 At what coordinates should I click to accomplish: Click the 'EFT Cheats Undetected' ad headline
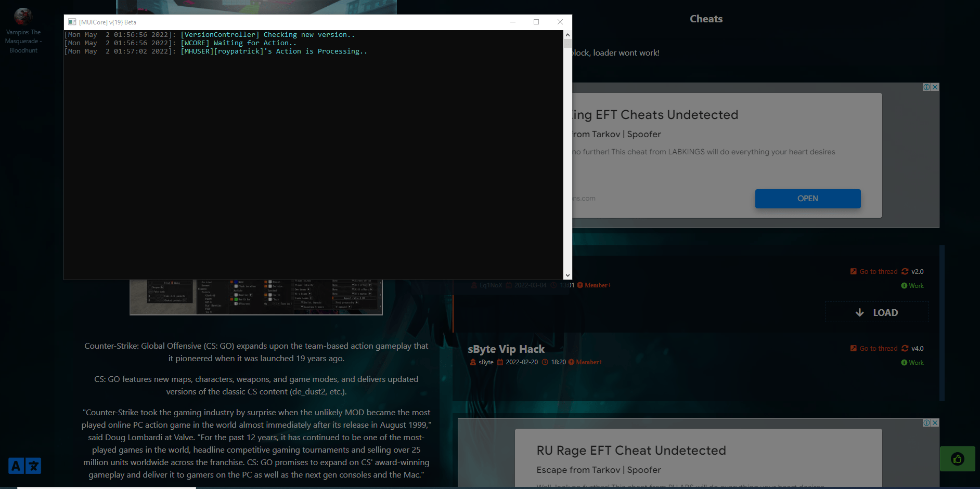[655, 115]
